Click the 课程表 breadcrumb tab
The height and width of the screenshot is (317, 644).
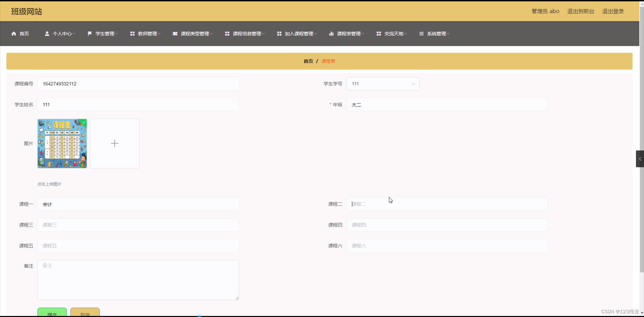(x=328, y=61)
